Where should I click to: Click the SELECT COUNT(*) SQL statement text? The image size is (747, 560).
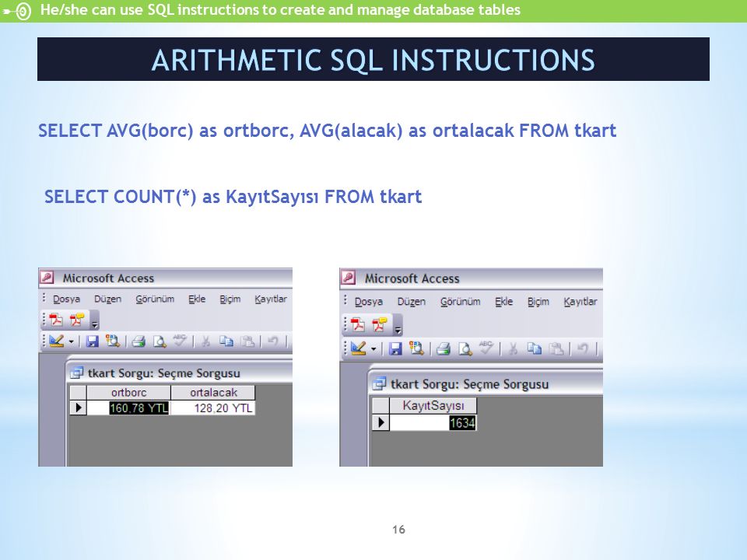[233, 197]
